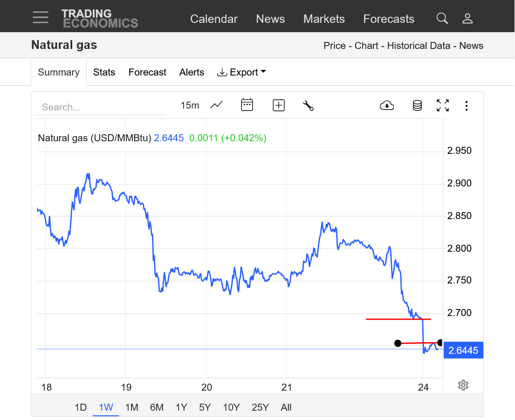The image size is (515, 420).
Task: Switch to the Forecast tab
Action: (147, 72)
